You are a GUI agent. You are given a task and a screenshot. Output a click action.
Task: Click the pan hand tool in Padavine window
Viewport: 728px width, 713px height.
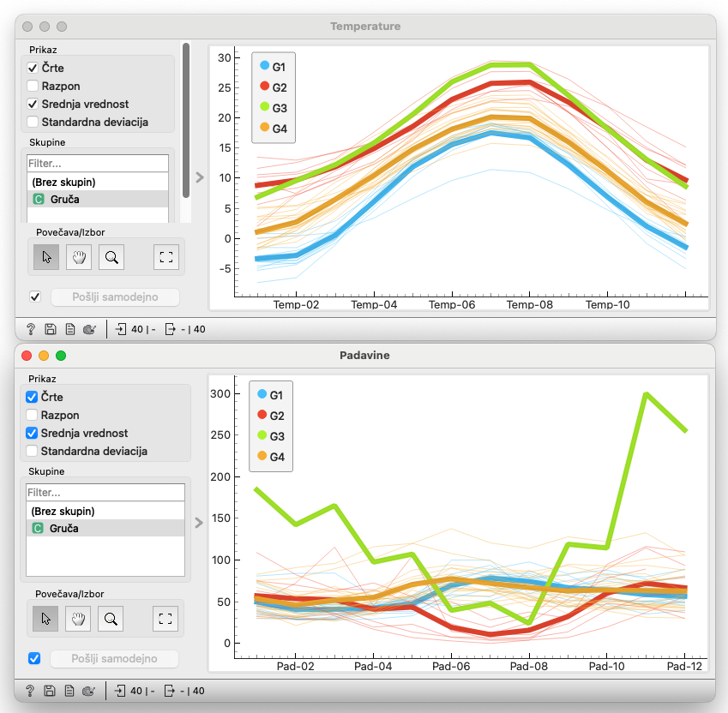point(78,618)
